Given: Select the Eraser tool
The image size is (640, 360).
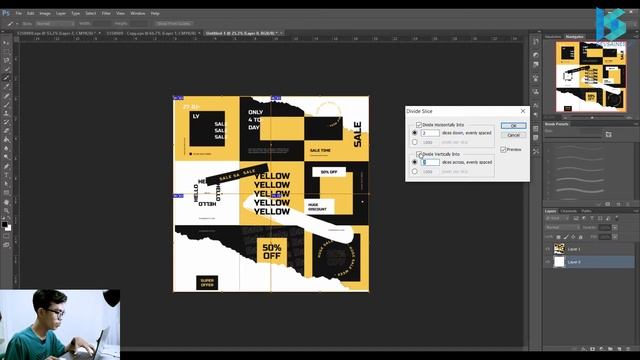Looking at the screenshot, I should 6,131.
